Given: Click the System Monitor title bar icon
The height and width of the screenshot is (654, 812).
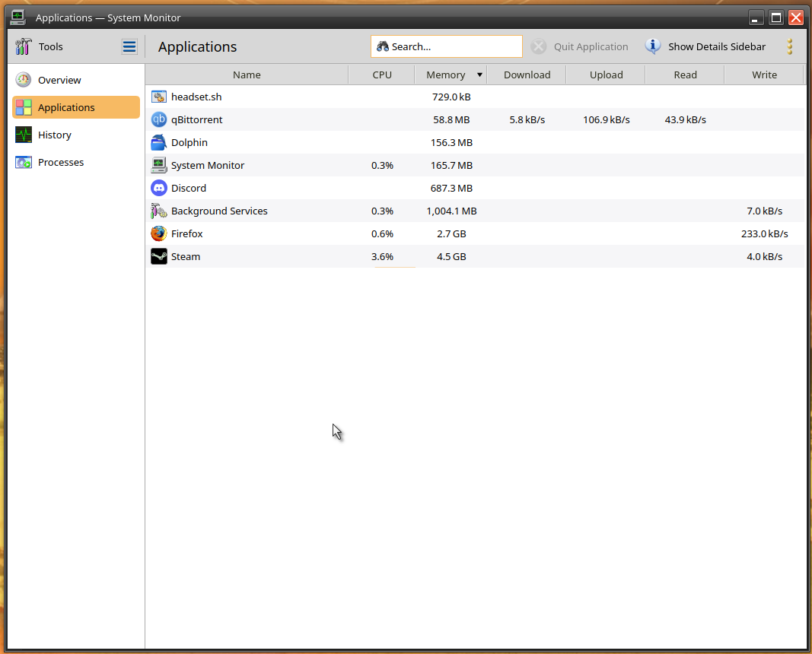Looking at the screenshot, I should point(18,17).
